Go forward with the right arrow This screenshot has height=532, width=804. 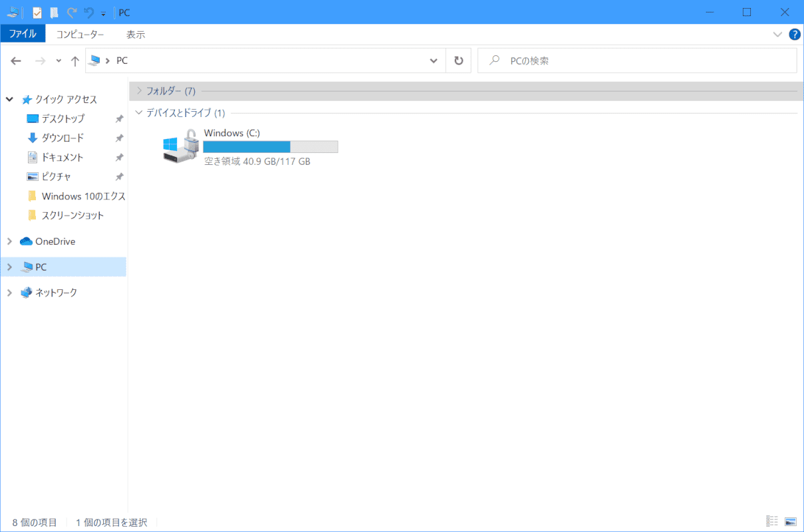[40, 61]
